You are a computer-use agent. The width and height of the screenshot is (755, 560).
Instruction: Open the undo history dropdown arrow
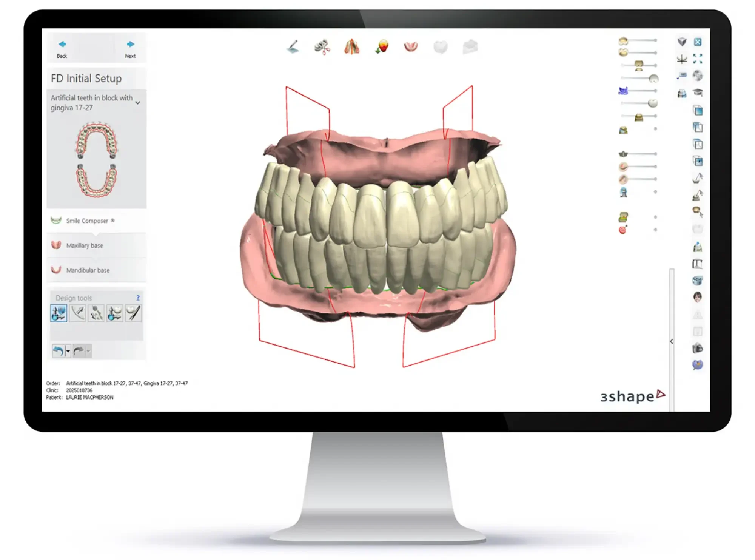point(68,351)
